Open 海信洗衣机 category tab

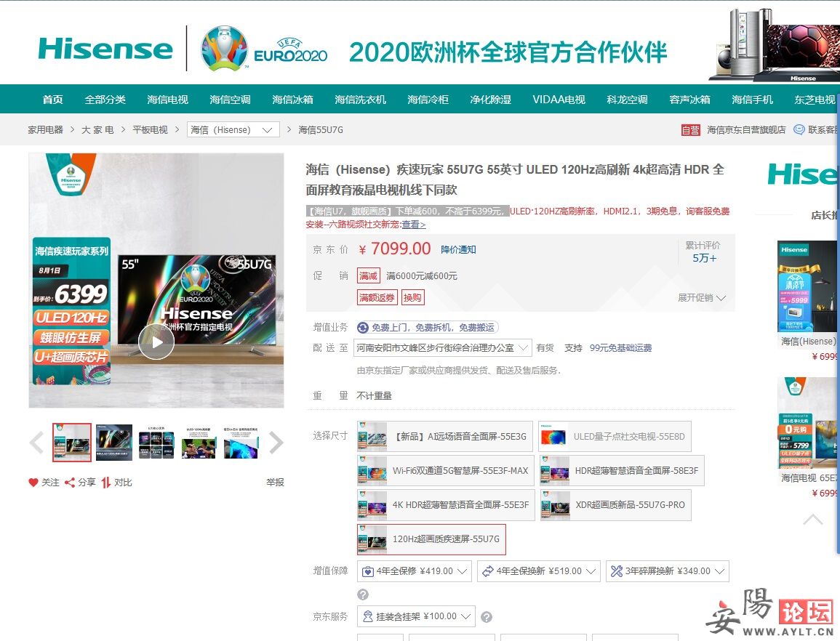click(360, 99)
